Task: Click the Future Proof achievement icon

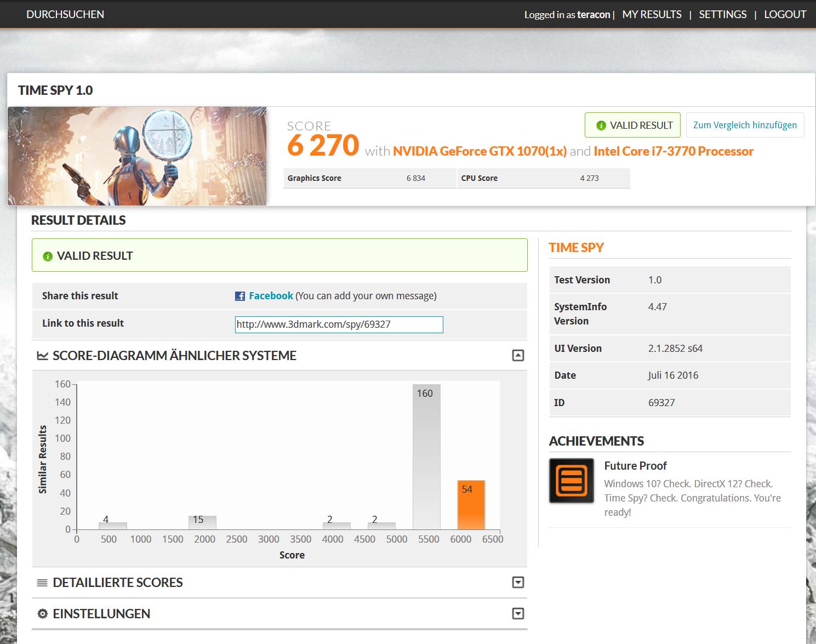Action: [x=572, y=481]
